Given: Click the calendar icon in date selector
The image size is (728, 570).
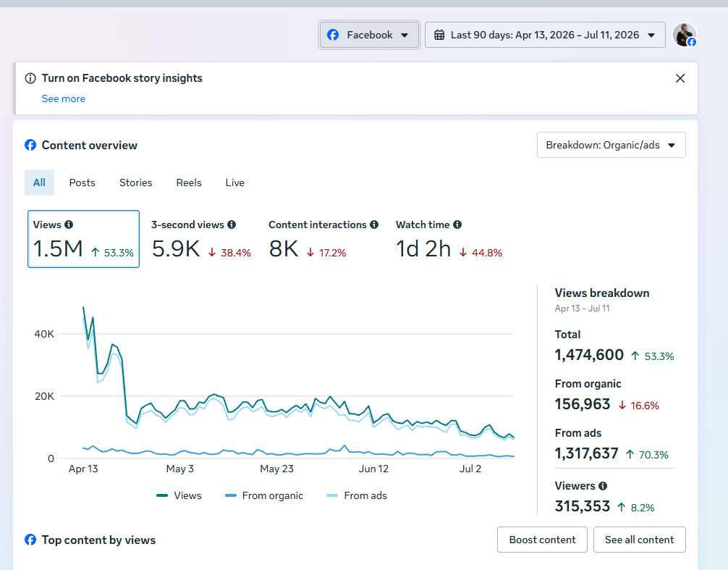Looking at the screenshot, I should coord(439,35).
